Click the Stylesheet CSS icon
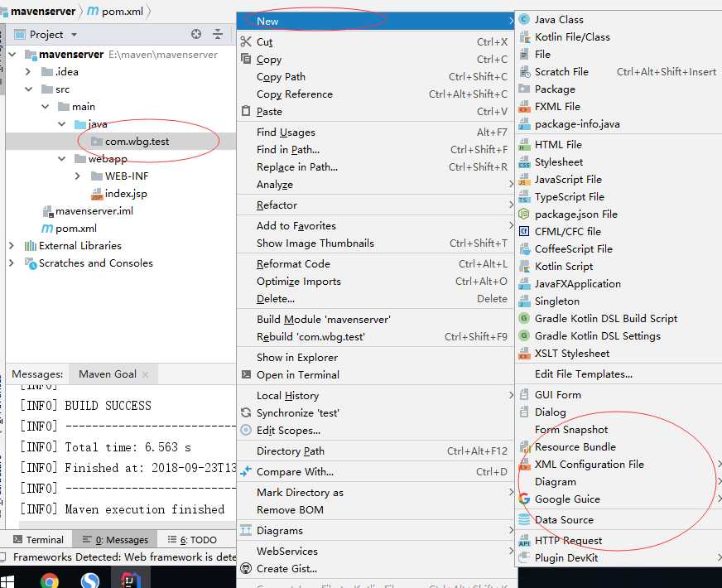The height and width of the screenshot is (588, 722). point(524,162)
